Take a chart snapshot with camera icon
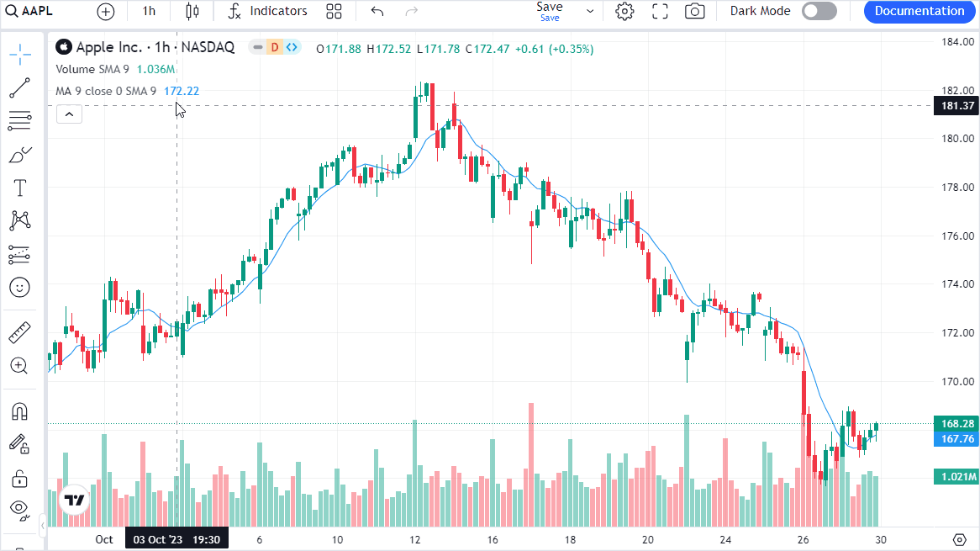The image size is (980, 551). pyautogui.click(x=694, y=11)
